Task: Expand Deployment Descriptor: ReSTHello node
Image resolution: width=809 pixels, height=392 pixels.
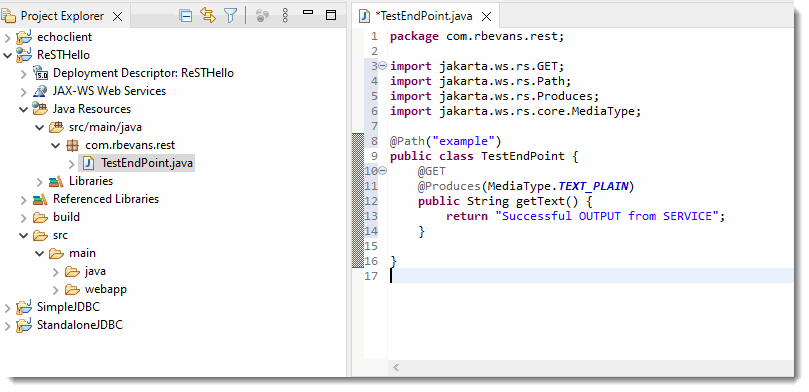Action: coord(23,73)
